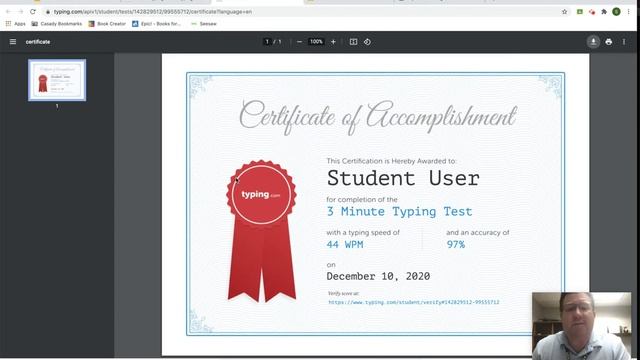Click the red extension icon
The width and height of the screenshot is (640, 360).
tap(592, 11)
